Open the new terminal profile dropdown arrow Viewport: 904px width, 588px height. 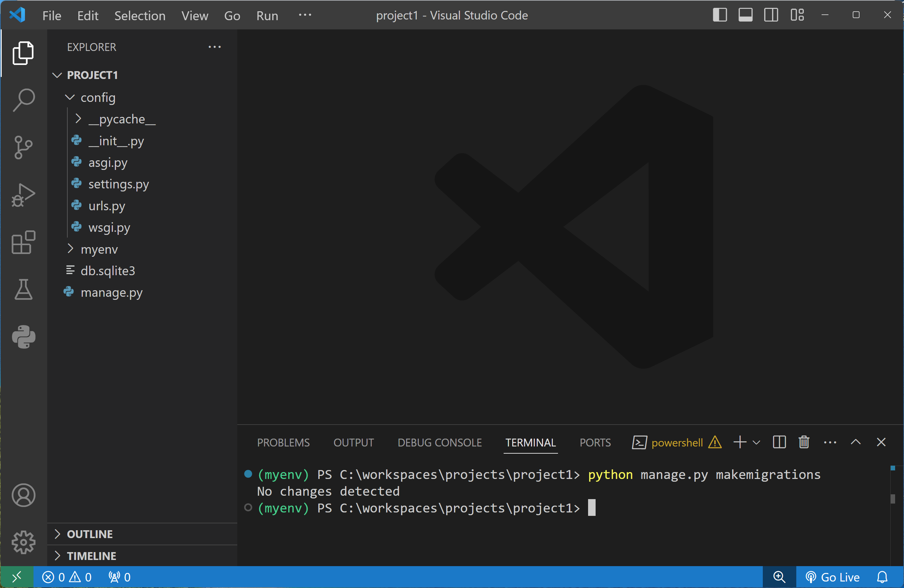756,442
